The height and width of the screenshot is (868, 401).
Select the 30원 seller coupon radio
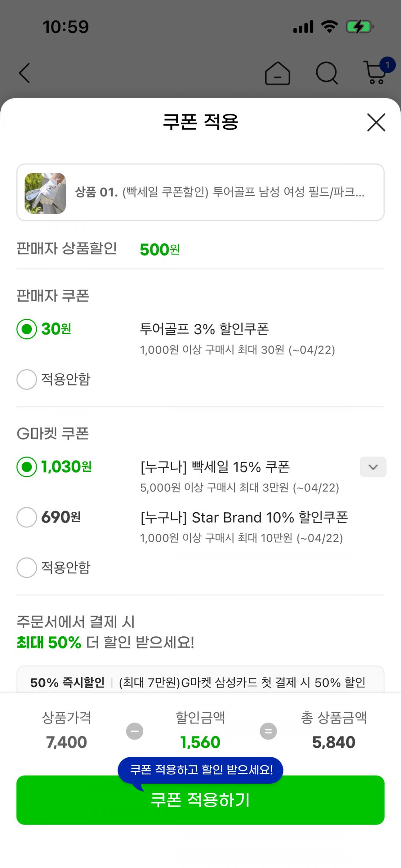tap(27, 329)
